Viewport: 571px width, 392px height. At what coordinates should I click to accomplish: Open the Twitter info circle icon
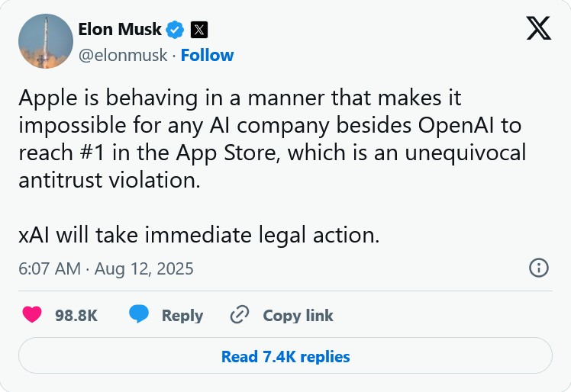click(x=539, y=268)
